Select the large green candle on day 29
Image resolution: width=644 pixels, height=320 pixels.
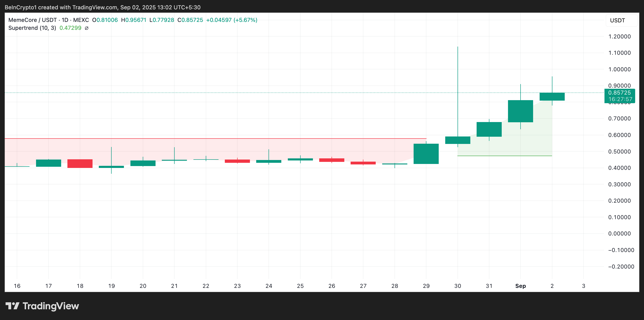(x=426, y=154)
